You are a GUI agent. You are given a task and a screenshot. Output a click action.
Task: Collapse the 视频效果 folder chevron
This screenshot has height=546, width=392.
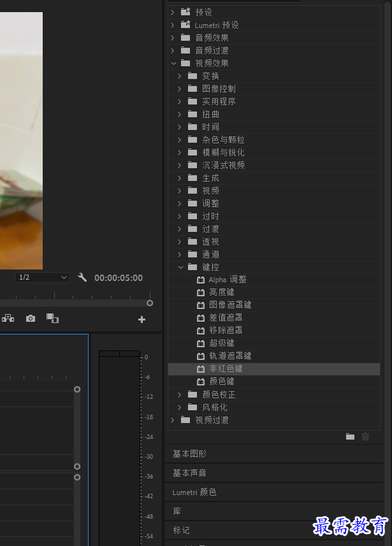tap(173, 63)
